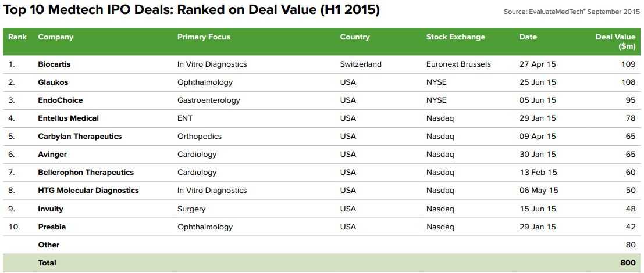Viewport: 644px width, 273px height.
Task: Click the Bellerophon Therapeutics company name
Action: 86,173
